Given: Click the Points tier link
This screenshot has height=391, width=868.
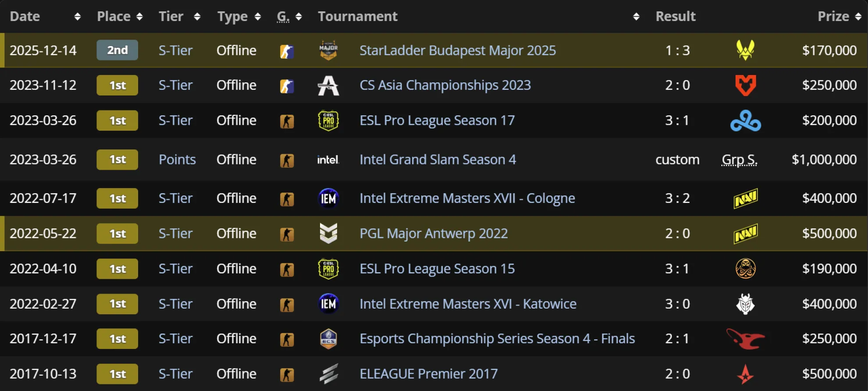Looking at the screenshot, I should (x=177, y=160).
